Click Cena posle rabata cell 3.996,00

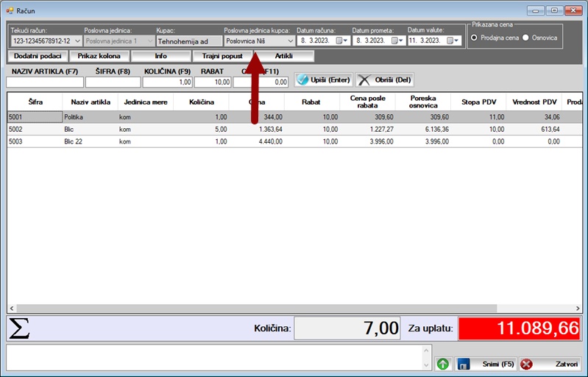click(x=367, y=142)
